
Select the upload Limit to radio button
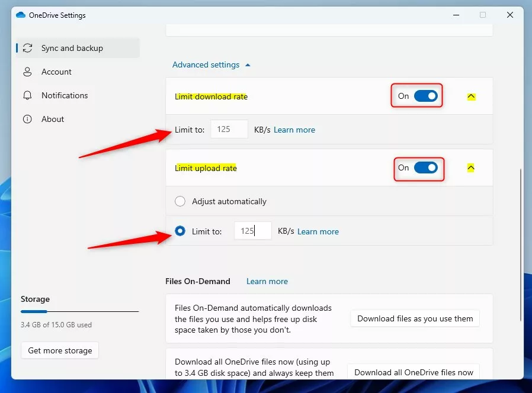[x=180, y=231]
